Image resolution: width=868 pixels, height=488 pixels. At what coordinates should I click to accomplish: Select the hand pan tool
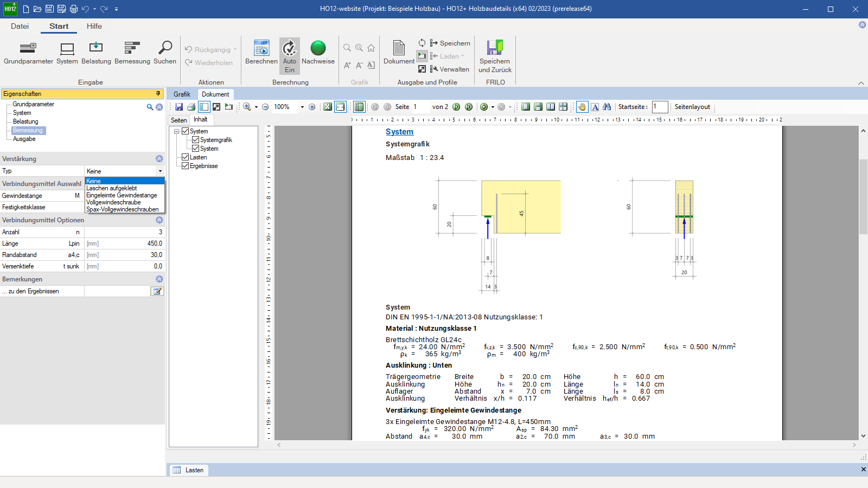pyautogui.click(x=582, y=107)
